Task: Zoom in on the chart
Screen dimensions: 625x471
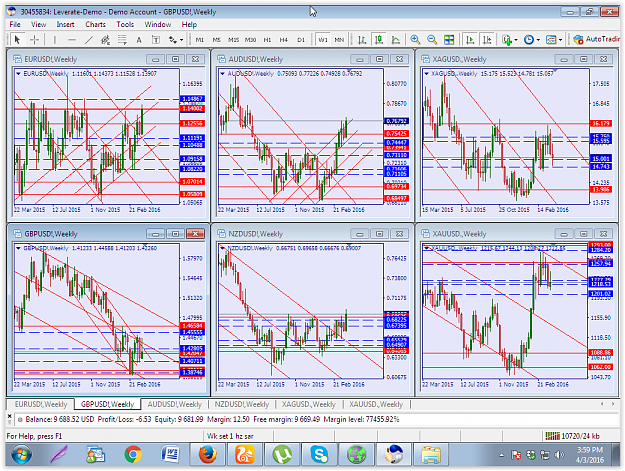Action: point(415,39)
